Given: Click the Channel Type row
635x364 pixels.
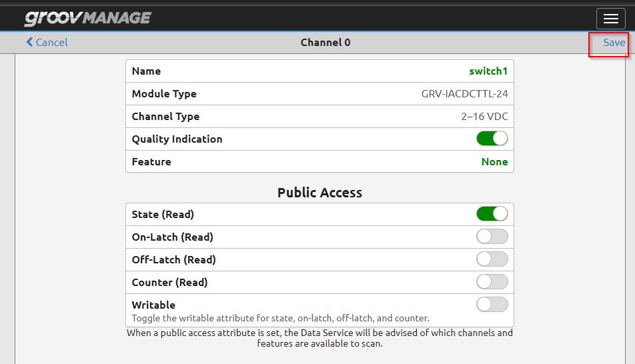Looking at the screenshot, I should point(320,117).
